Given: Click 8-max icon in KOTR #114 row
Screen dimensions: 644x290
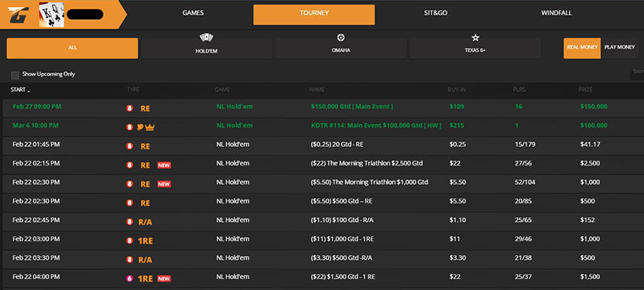Looking at the screenshot, I should pyautogui.click(x=130, y=128).
